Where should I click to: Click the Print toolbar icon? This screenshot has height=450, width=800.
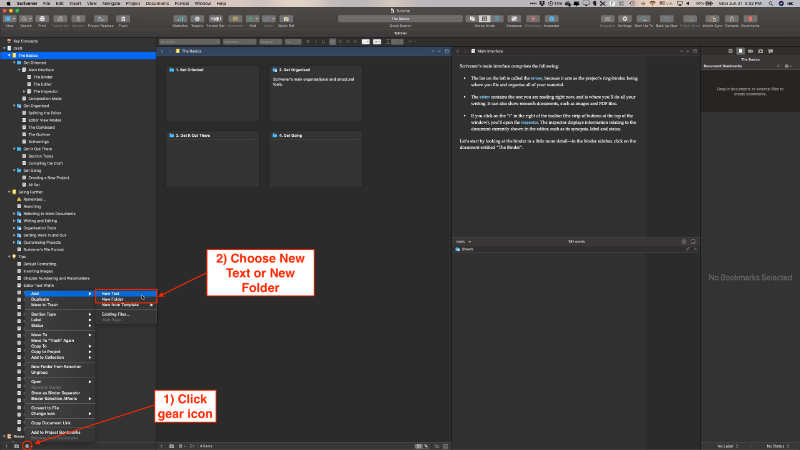(x=42, y=19)
